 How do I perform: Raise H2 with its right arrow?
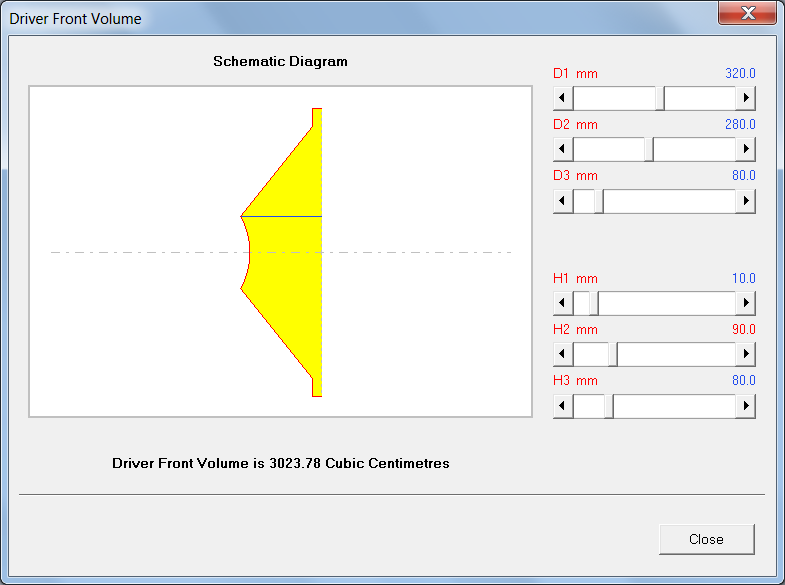745,354
